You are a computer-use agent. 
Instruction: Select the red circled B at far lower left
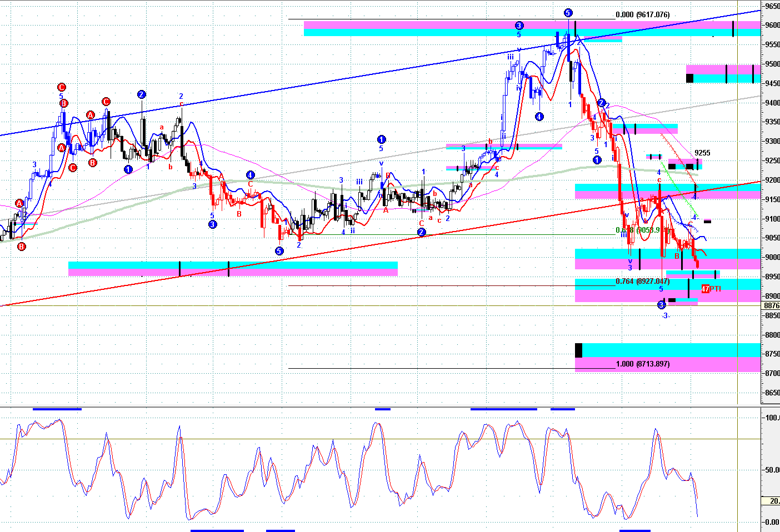click(21, 247)
